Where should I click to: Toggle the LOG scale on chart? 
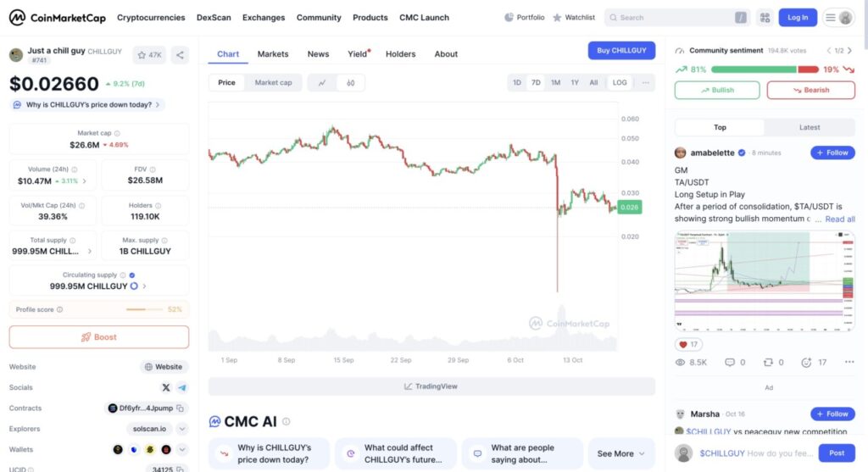[620, 82]
